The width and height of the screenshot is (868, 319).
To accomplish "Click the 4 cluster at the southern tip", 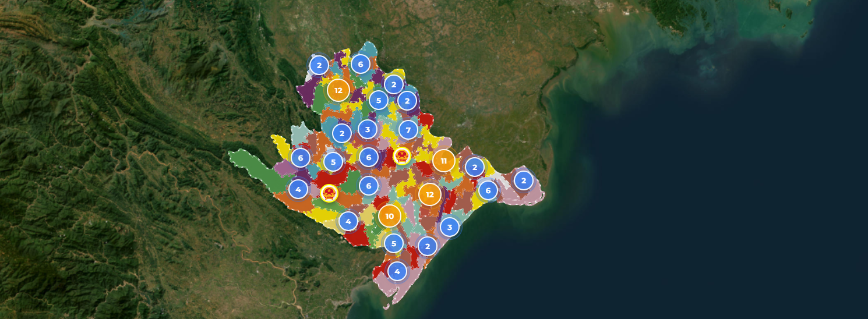I will [397, 271].
